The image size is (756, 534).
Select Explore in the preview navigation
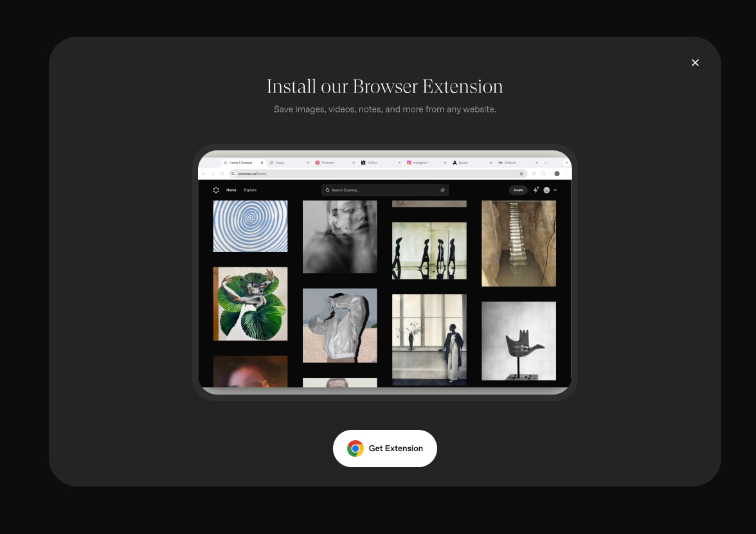coord(249,190)
